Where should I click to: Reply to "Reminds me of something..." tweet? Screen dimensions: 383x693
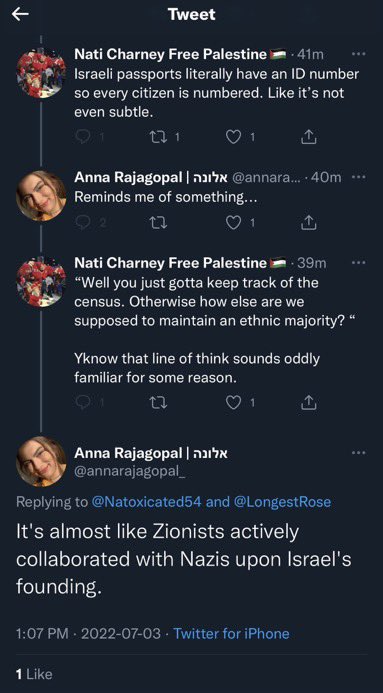coord(83,224)
